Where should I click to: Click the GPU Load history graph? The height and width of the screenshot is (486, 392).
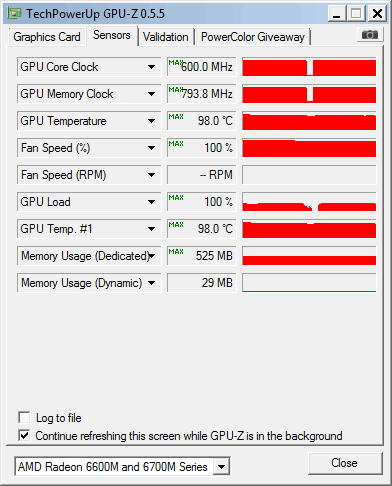coord(309,202)
